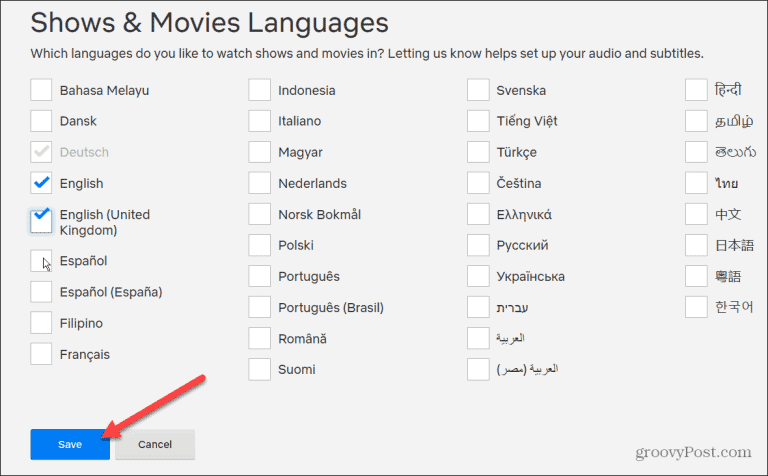The width and height of the screenshot is (768, 476).
Task: Enable the Italiano language option
Action: click(260, 121)
